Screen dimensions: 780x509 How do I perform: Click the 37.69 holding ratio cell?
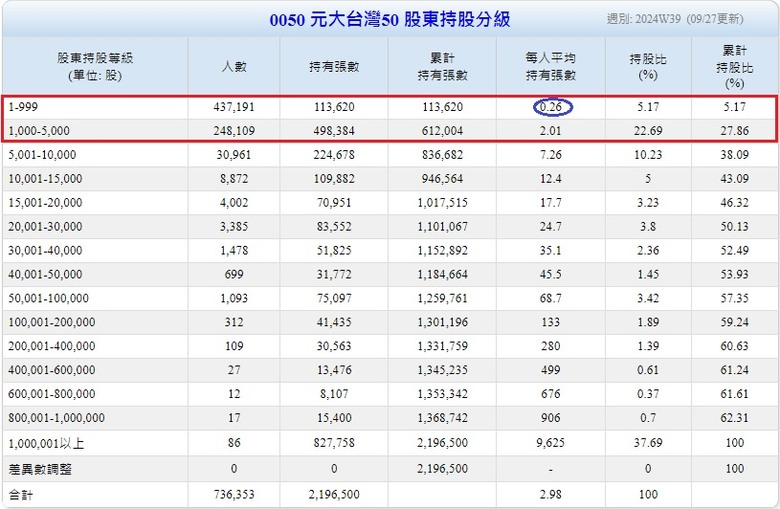[648, 442]
